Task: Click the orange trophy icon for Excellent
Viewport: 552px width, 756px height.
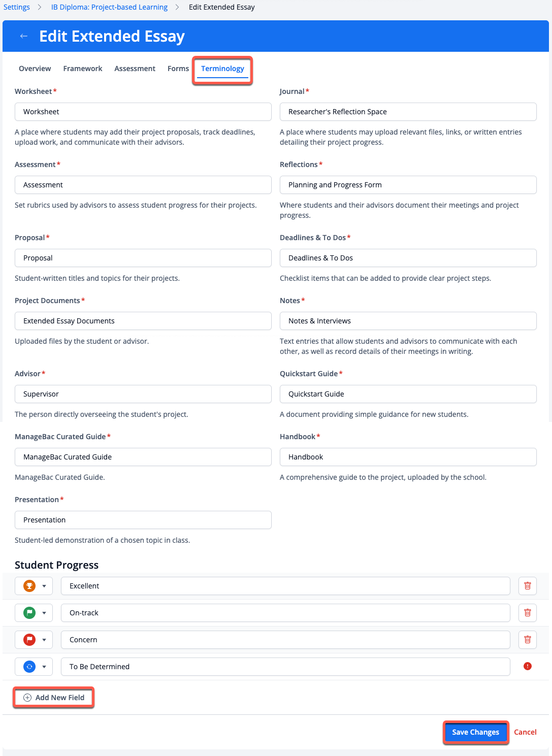Action: coord(29,586)
